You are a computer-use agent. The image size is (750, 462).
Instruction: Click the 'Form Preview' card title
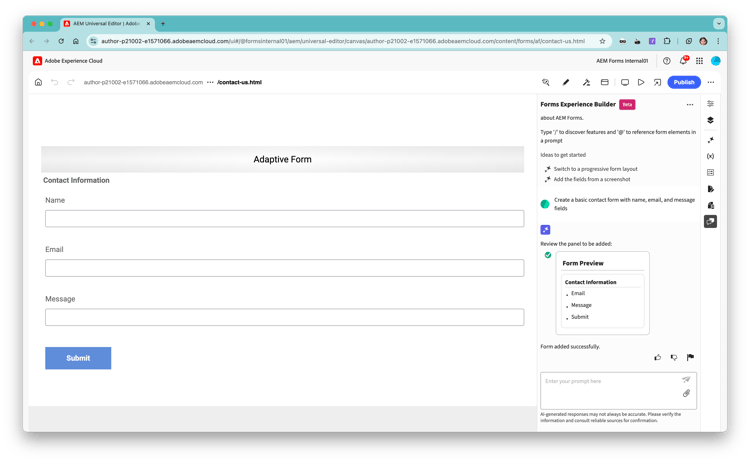(583, 263)
